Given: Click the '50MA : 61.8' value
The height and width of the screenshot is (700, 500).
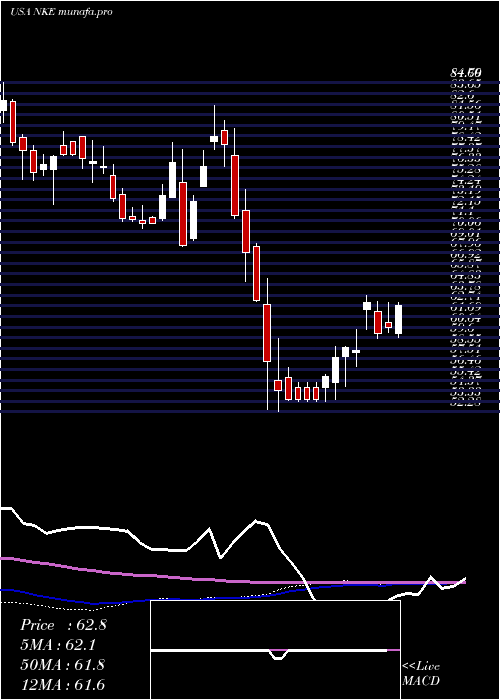Looking at the screenshot, I should click(x=63, y=665).
